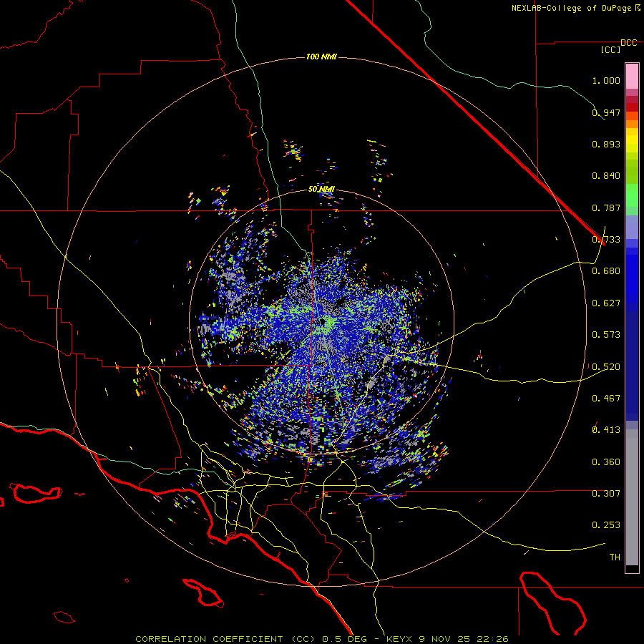Click the 0.360 scale value
The height and width of the screenshot is (644, 644).
click(x=606, y=462)
